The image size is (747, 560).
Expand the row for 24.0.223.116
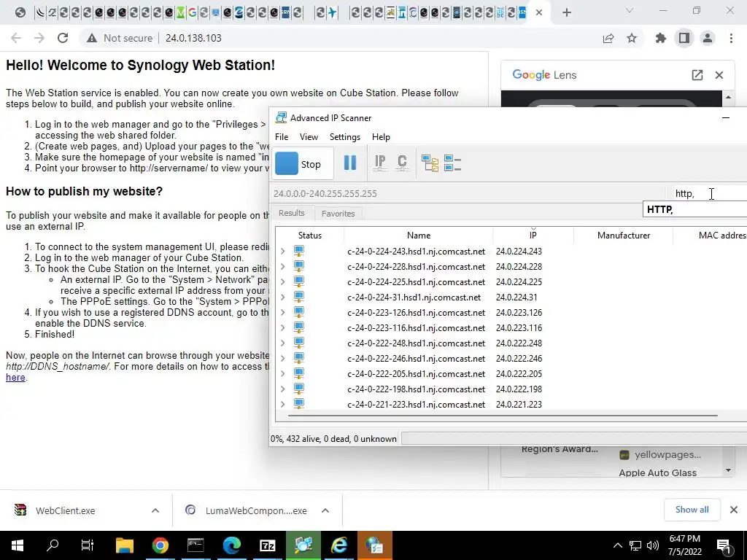pyautogui.click(x=282, y=327)
